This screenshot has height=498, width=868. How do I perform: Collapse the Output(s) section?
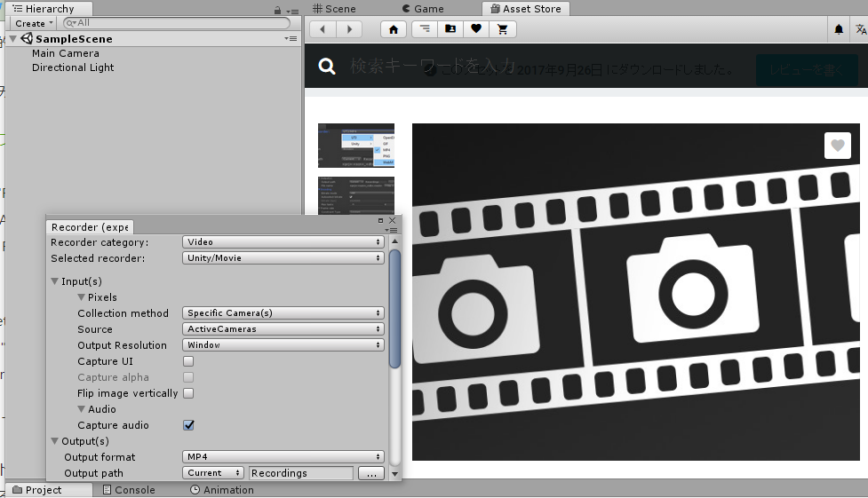55,441
